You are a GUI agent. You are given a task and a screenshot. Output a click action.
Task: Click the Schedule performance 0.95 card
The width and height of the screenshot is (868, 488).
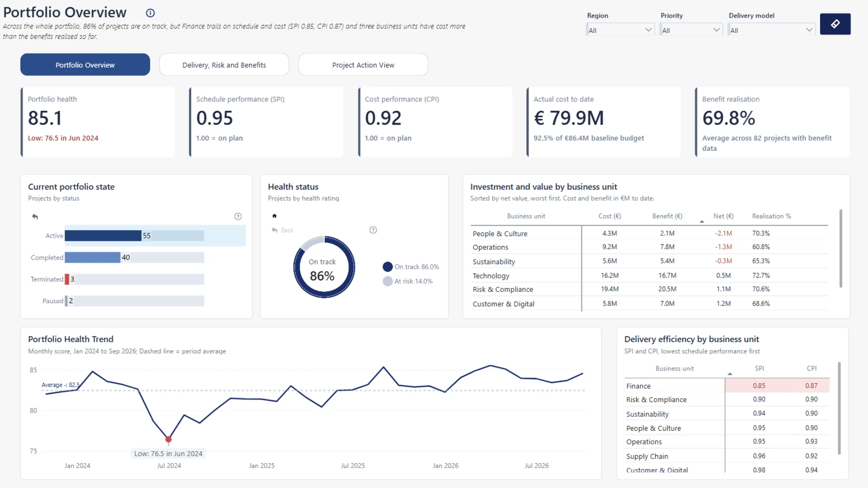(266, 122)
